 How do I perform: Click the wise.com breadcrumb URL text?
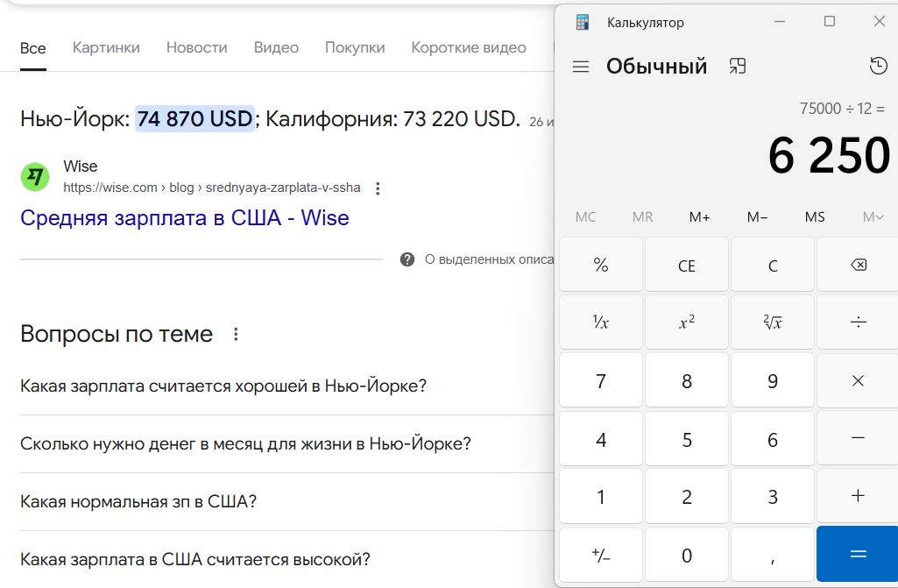point(212,188)
